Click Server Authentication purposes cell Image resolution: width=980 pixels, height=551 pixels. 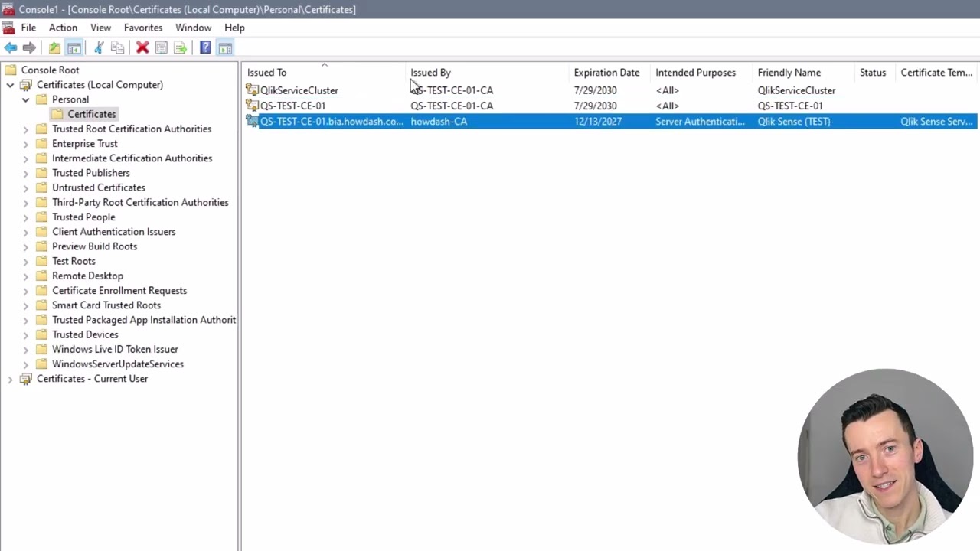[700, 122]
